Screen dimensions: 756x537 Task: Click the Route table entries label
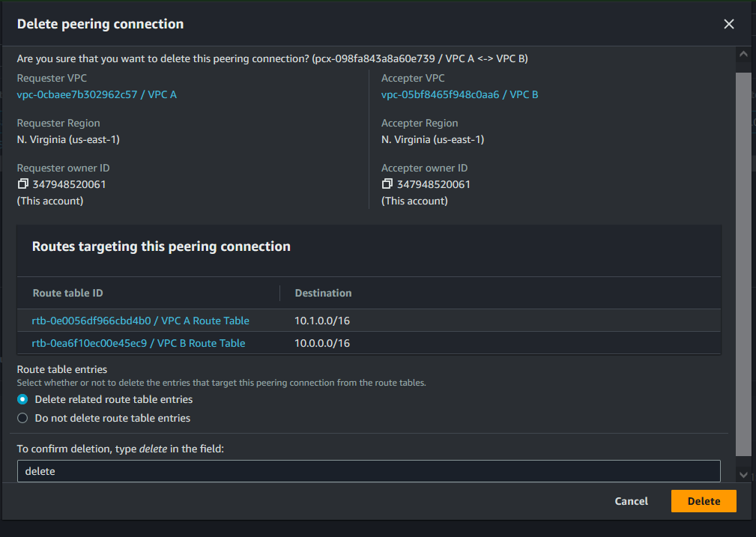62,369
